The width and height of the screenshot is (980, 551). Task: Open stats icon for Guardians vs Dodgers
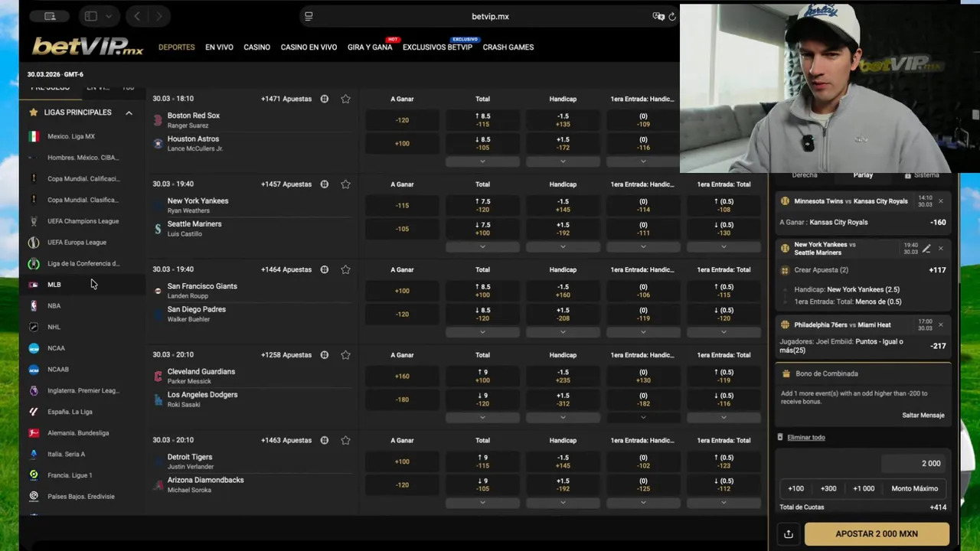point(325,355)
